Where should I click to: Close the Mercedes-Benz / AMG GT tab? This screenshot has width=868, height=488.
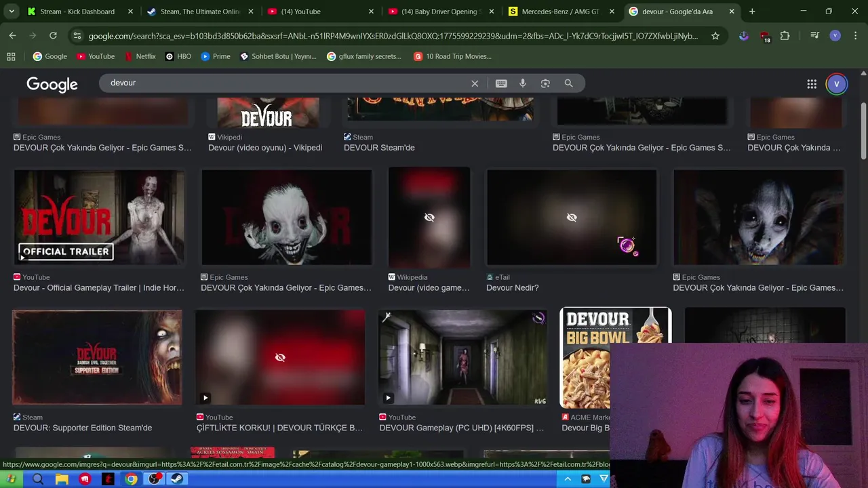[612, 12]
